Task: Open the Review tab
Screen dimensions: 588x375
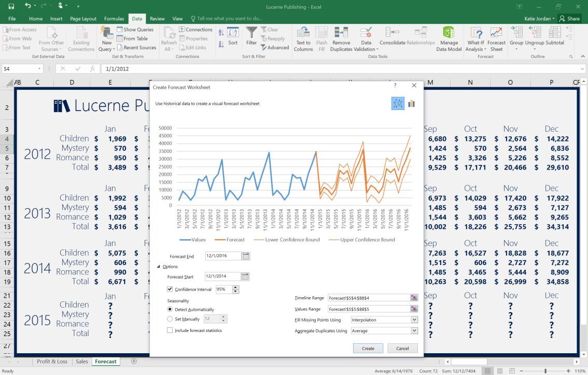Action: (157, 18)
